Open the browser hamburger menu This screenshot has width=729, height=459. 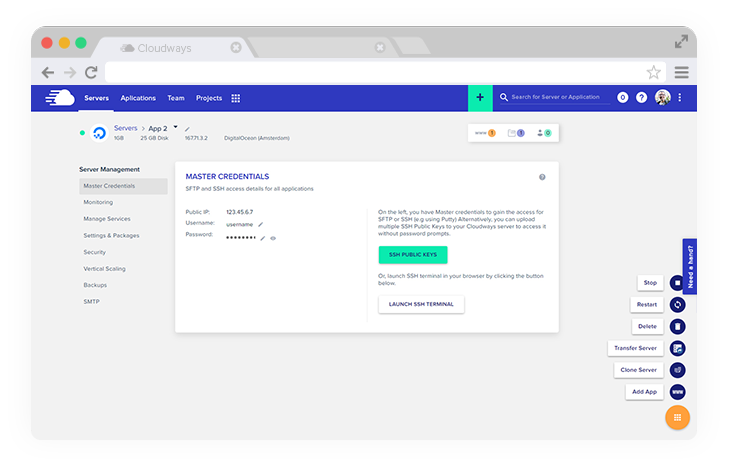click(x=682, y=72)
